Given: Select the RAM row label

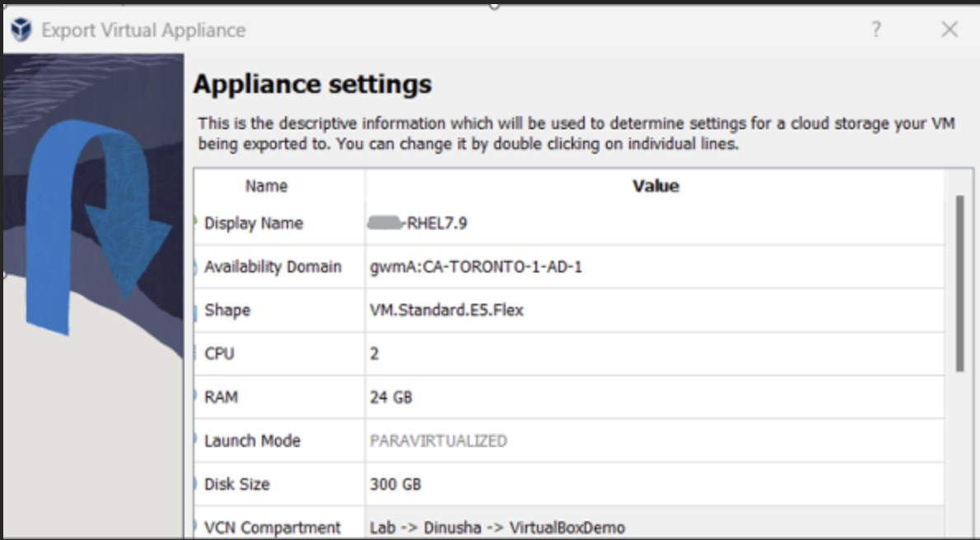Looking at the screenshot, I should [x=221, y=398].
